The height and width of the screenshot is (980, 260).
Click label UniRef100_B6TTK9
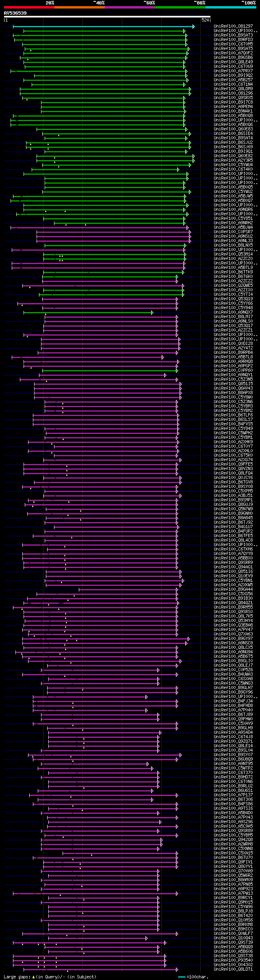tap(233, 272)
